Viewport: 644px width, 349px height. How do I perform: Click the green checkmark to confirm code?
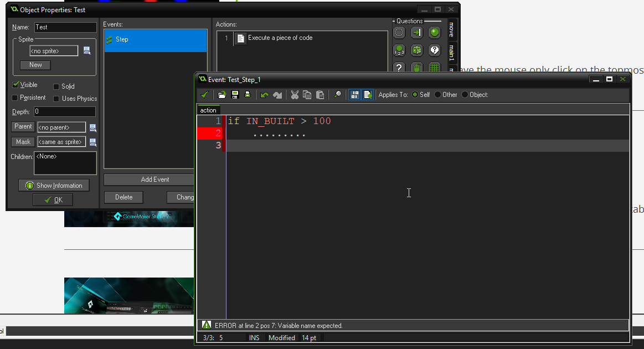coord(205,95)
